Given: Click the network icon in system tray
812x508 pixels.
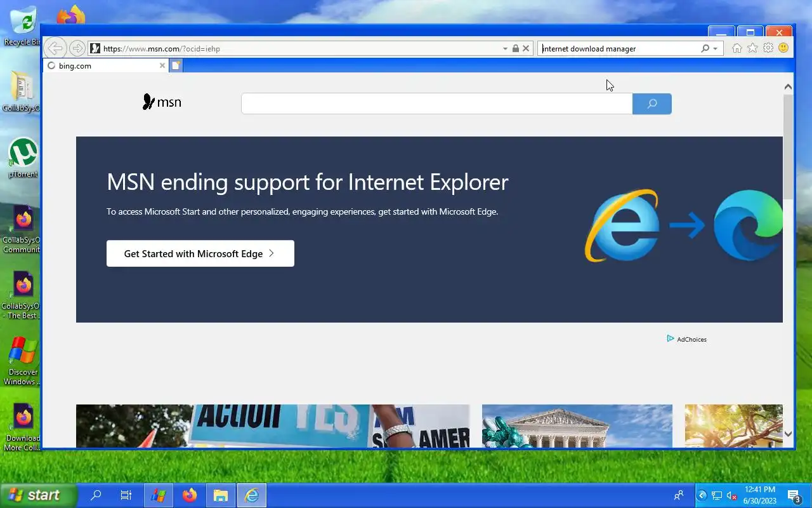Looking at the screenshot, I should 717,495.
